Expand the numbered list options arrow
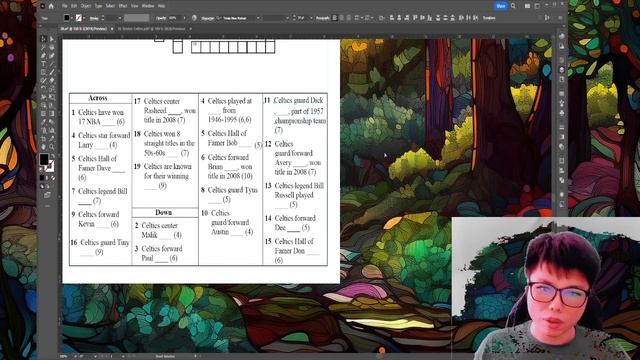 coord(371,18)
